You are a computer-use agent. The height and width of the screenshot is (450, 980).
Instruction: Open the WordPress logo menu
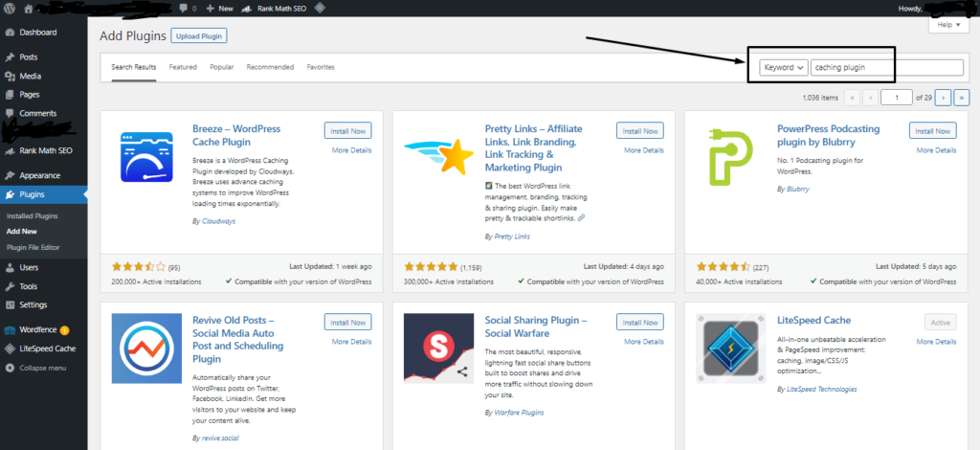coord(10,8)
